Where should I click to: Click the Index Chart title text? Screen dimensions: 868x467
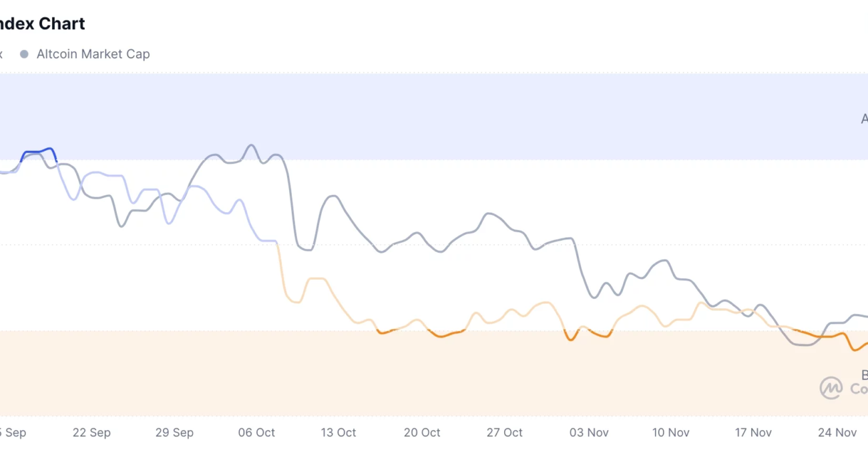(43, 24)
